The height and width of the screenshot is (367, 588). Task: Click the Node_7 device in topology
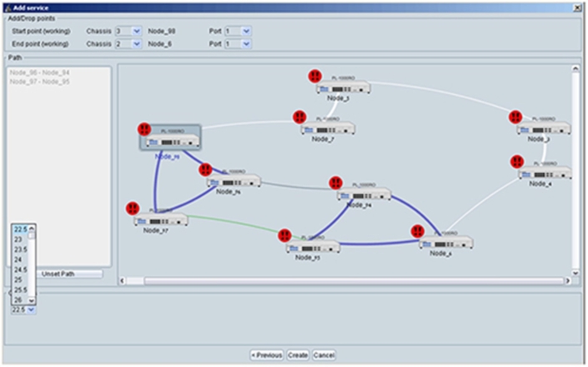coord(327,128)
